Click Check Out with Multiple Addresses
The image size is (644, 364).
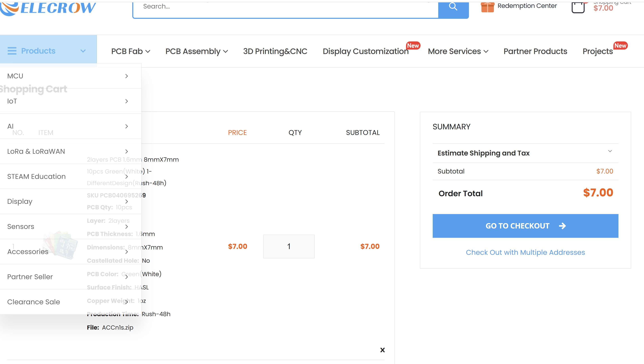coord(525,252)
